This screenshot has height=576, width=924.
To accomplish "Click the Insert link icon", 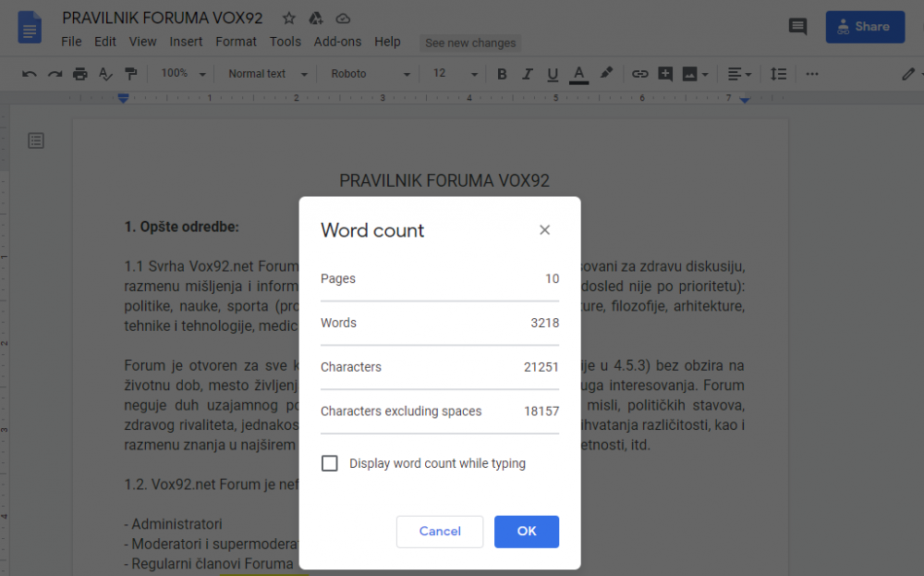I will pos(639,74).
